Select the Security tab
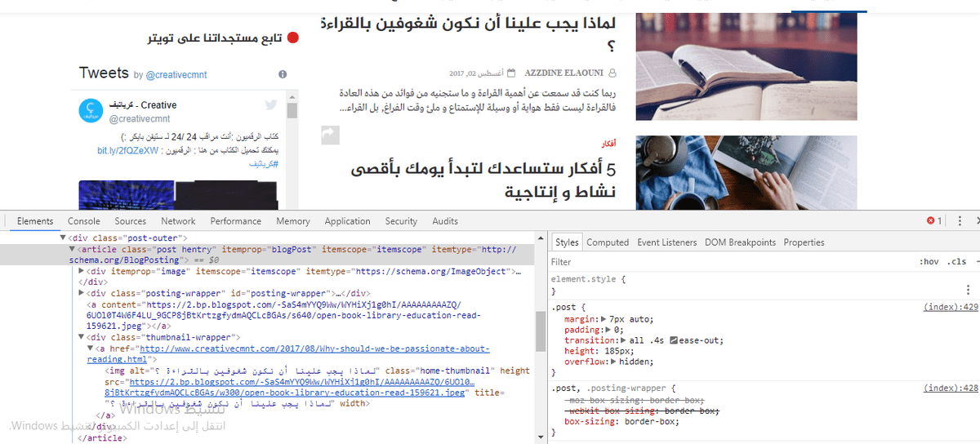The image size is (980, 444). (x=401, y=221)
